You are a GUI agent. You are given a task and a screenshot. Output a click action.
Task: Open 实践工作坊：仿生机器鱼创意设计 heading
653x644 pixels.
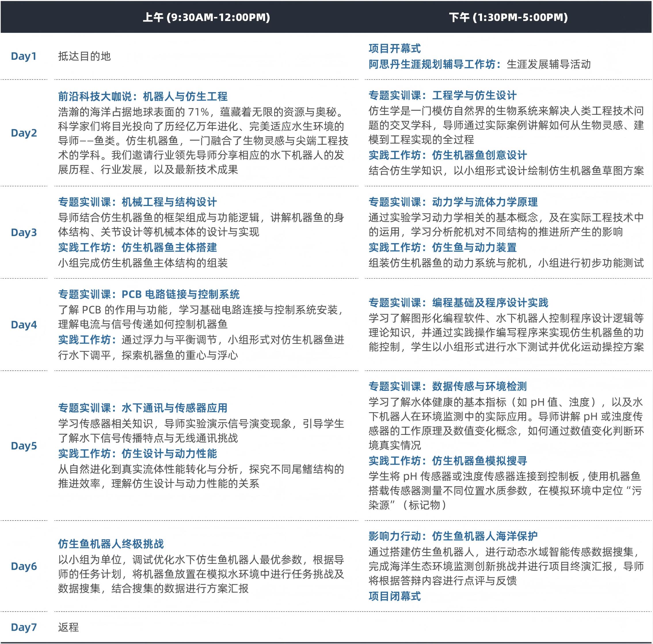pyautogui.click(x=448, y=155)
